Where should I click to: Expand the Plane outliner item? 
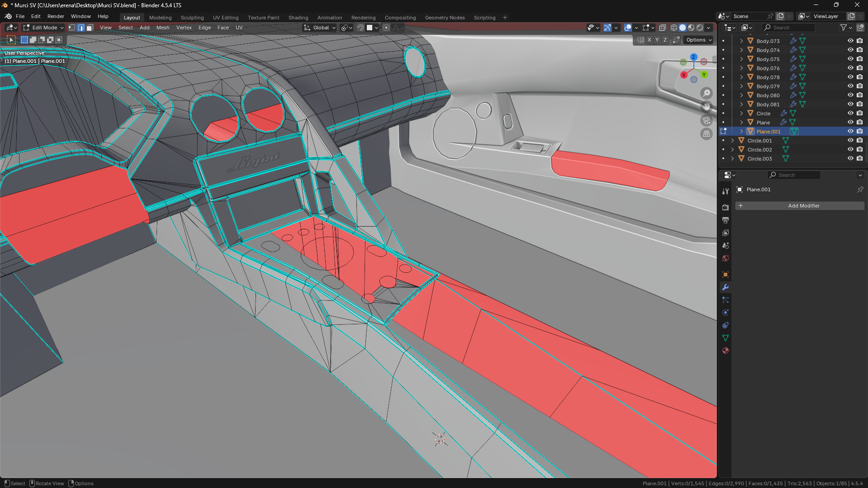pyautogui.click(x=741, y=123)
